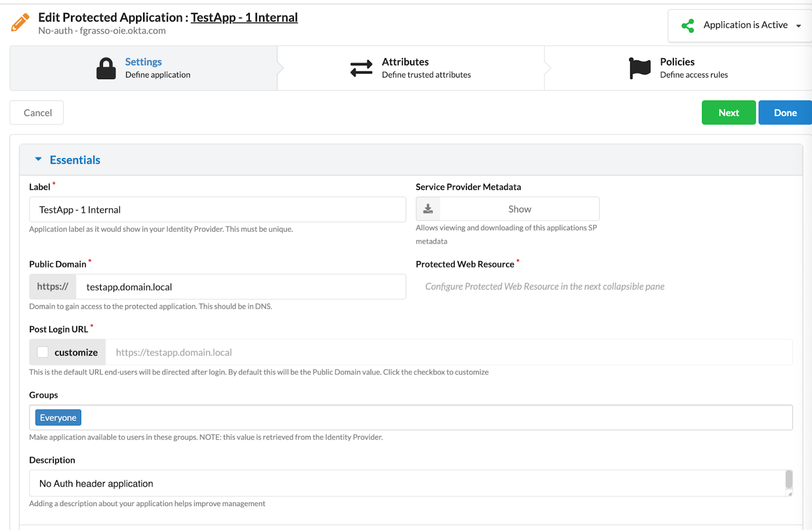Click the swap arrows Attributes icon

[x=361, y=68]
